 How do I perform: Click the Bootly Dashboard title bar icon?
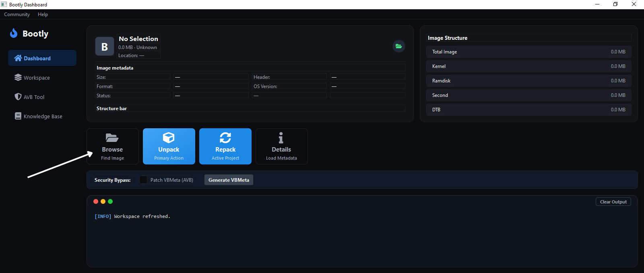click(x=4, y=4)
